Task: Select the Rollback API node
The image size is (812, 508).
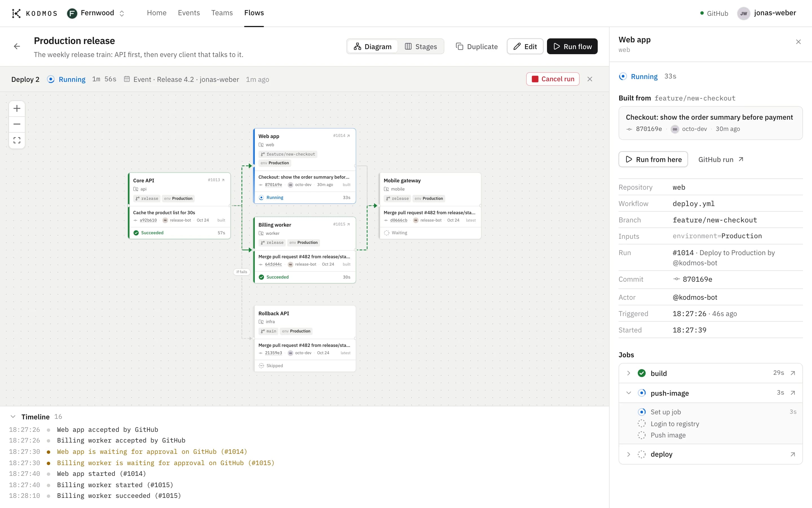Action: [x=305, y=338]
